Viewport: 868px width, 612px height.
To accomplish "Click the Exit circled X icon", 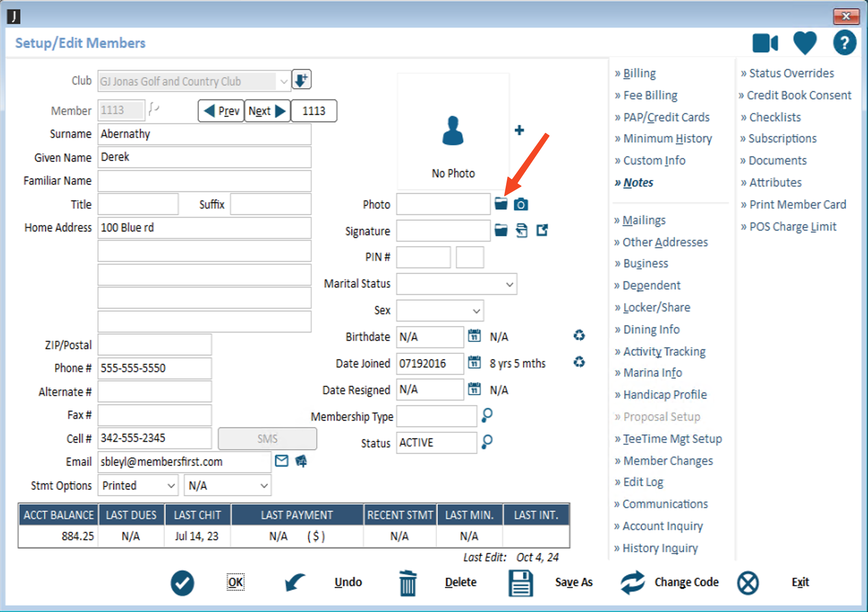I will coord(748,583).
